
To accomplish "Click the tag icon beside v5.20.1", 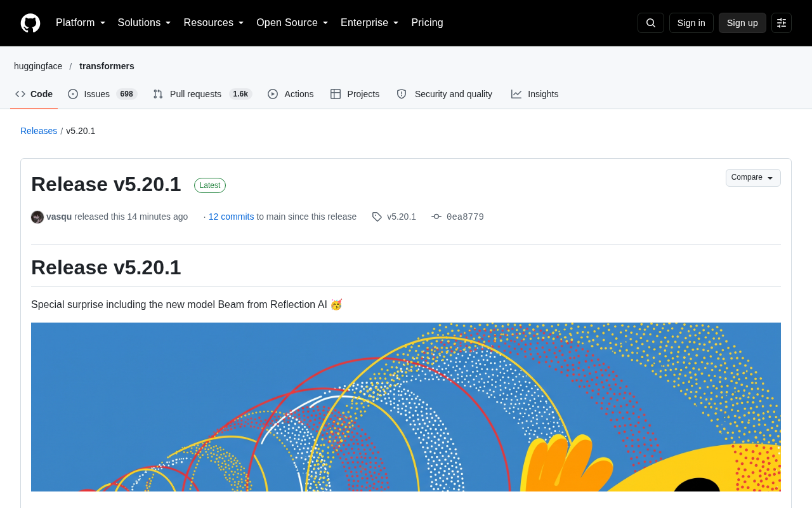I will [x=377, y=217].
